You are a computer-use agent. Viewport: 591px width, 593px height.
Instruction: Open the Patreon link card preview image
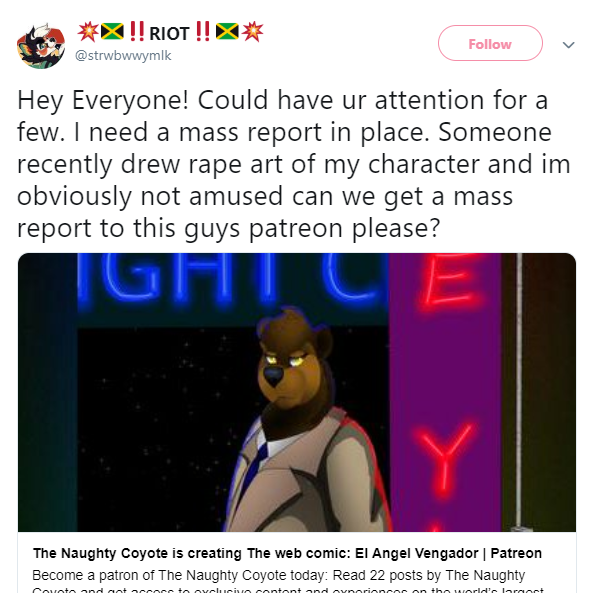(x=297, y=393)
